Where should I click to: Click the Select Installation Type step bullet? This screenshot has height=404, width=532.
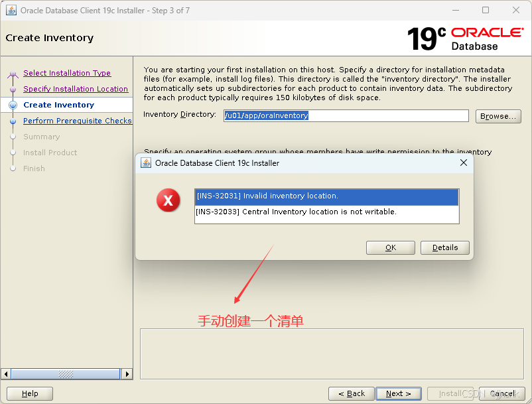pyautogui.click(x=13, y=73)
